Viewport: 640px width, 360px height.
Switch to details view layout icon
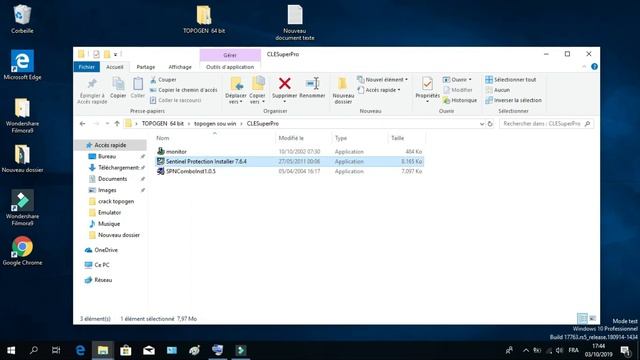[582, 318]
